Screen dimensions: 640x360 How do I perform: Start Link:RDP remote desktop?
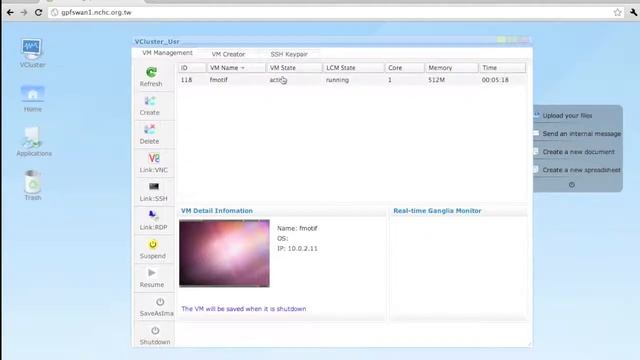click(x=153, y=220)
